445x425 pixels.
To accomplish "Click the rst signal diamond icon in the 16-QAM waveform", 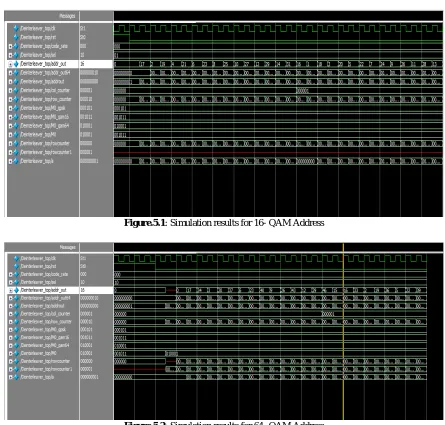I will coord(16,37).
